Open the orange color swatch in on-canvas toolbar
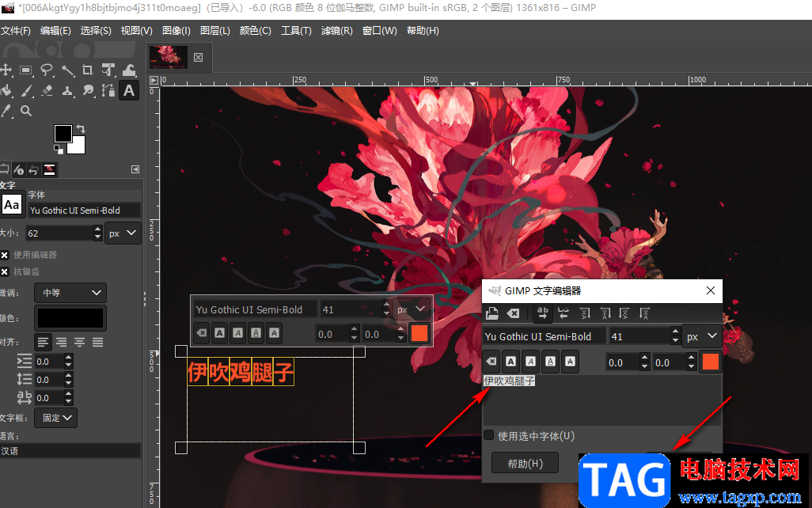Screen dimensions: 812x508 coord(419,333)
